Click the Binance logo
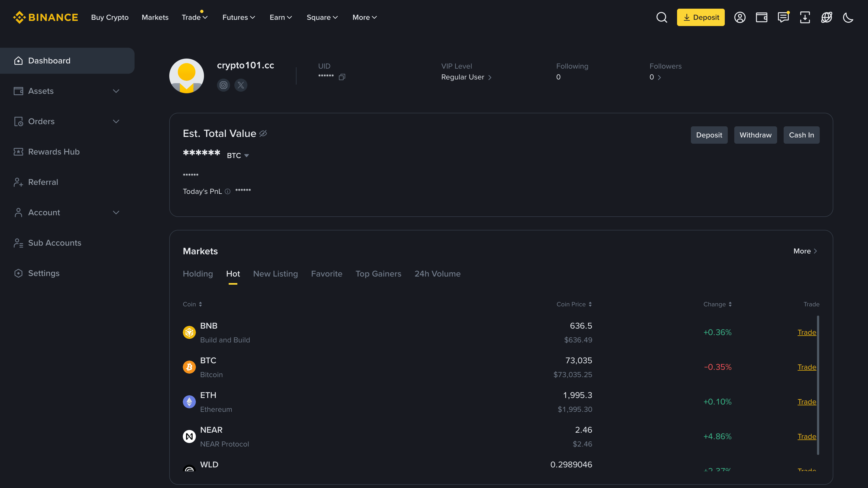 click(46, 17)
